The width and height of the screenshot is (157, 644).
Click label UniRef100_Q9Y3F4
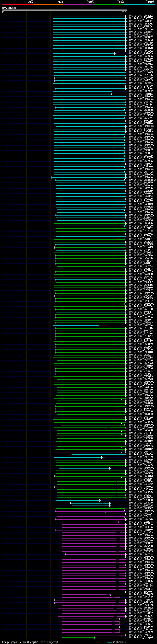141,589
